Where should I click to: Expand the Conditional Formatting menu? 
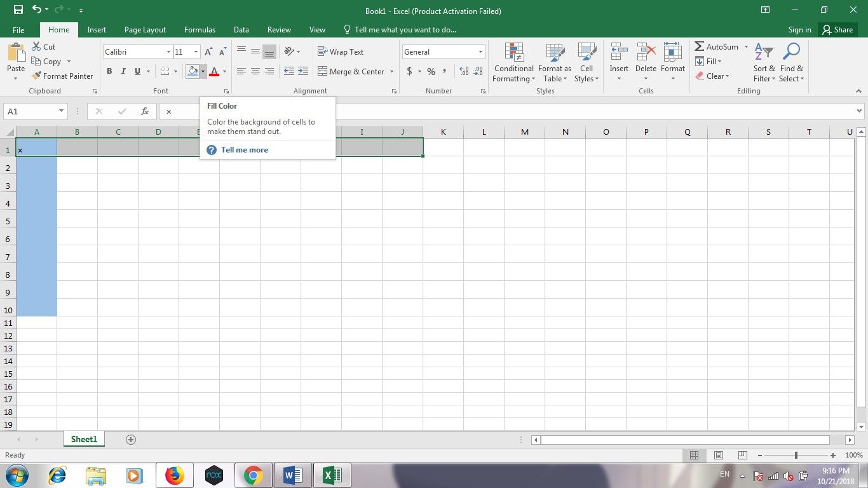coord(514,63)
